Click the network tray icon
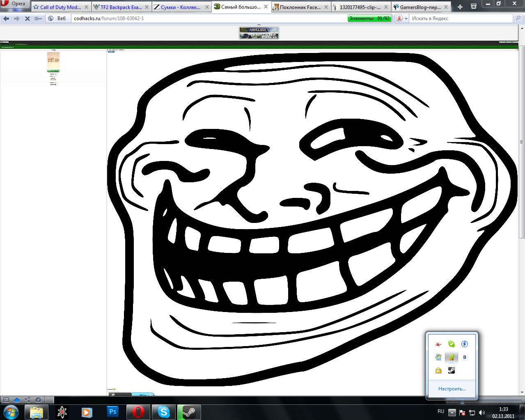 (x=472, y=413)
